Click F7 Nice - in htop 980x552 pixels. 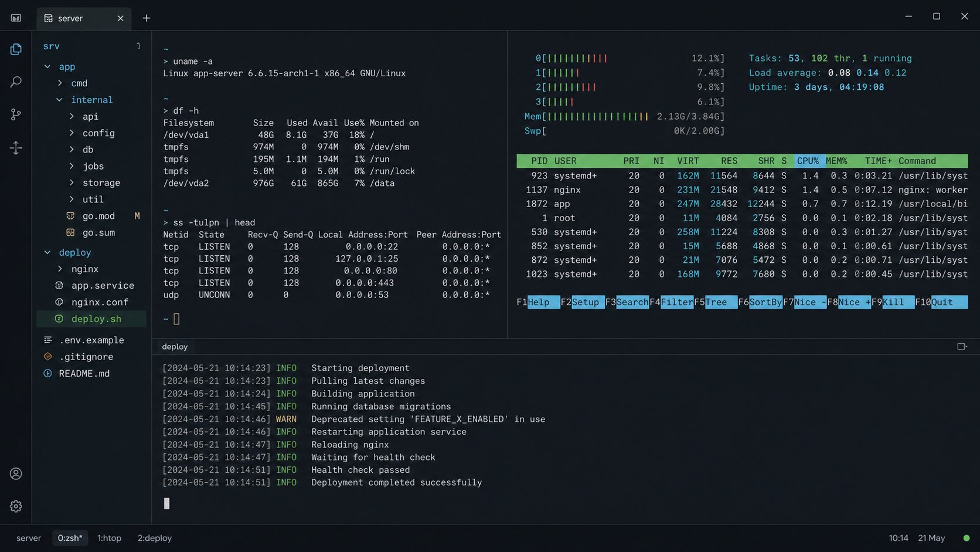coord(805,302)
